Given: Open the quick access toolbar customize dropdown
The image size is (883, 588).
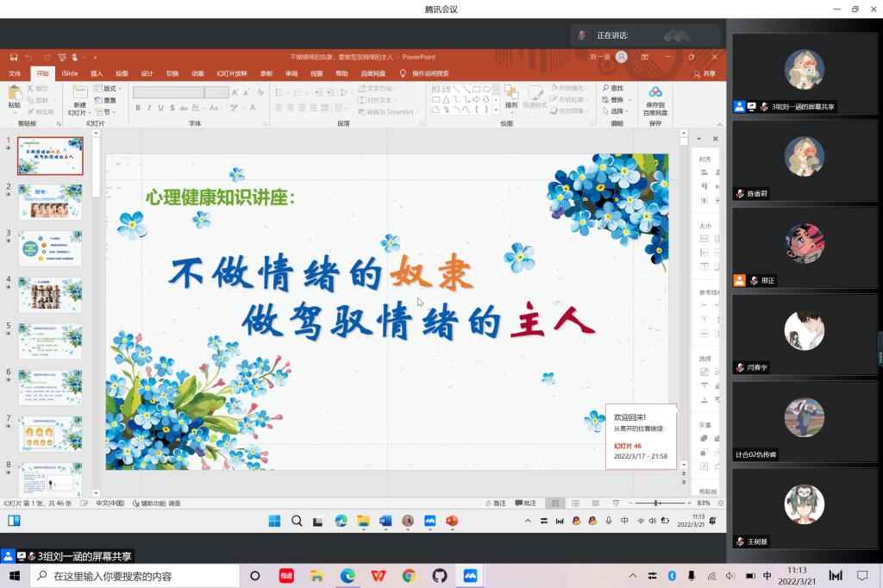Looking at the screenshot, I should pos(95,57).
